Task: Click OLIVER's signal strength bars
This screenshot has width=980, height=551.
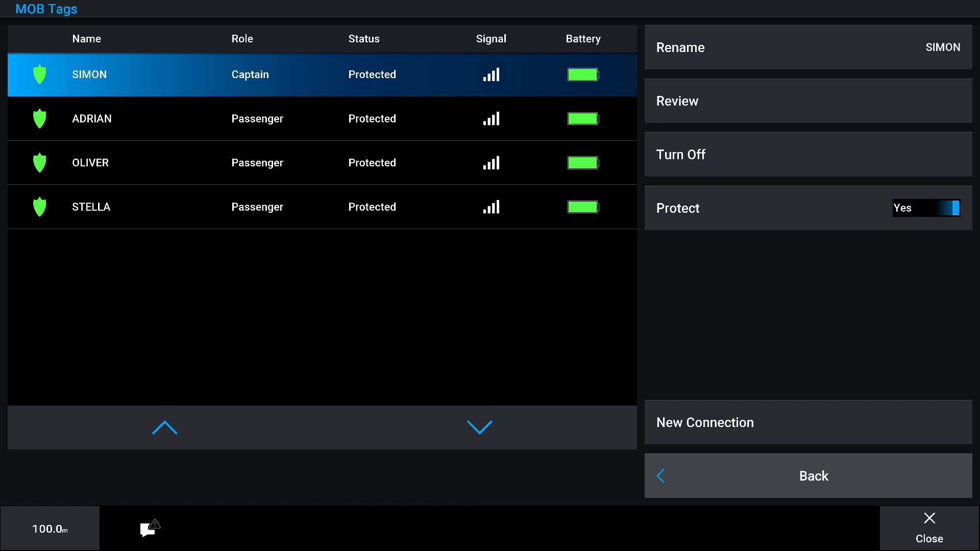Action: (491, 163)
